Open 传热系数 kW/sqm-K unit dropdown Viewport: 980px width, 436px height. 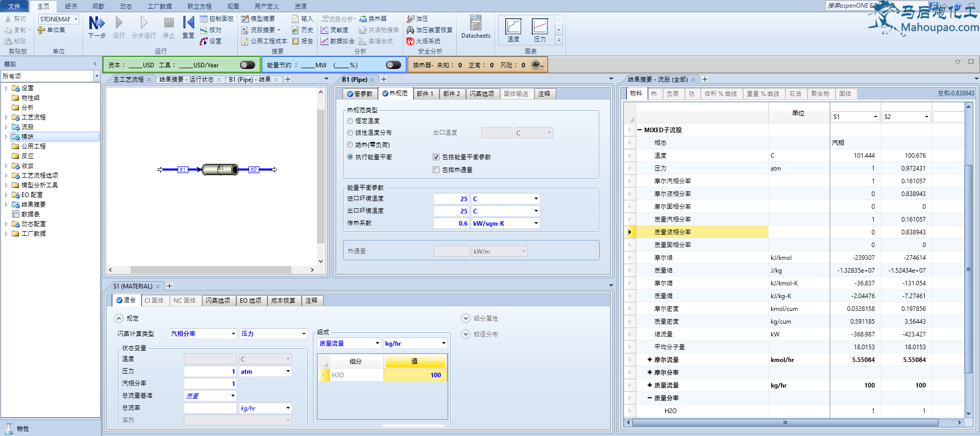[536, 223]
